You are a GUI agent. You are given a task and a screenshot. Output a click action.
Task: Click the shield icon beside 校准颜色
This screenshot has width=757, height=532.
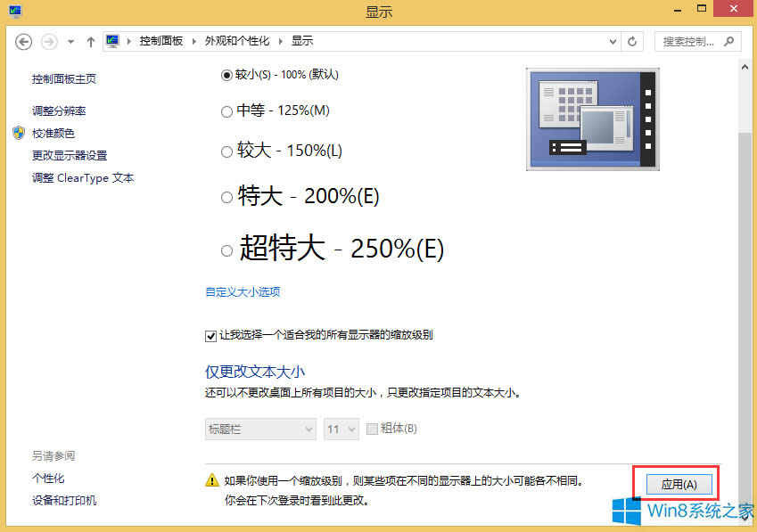19,133
